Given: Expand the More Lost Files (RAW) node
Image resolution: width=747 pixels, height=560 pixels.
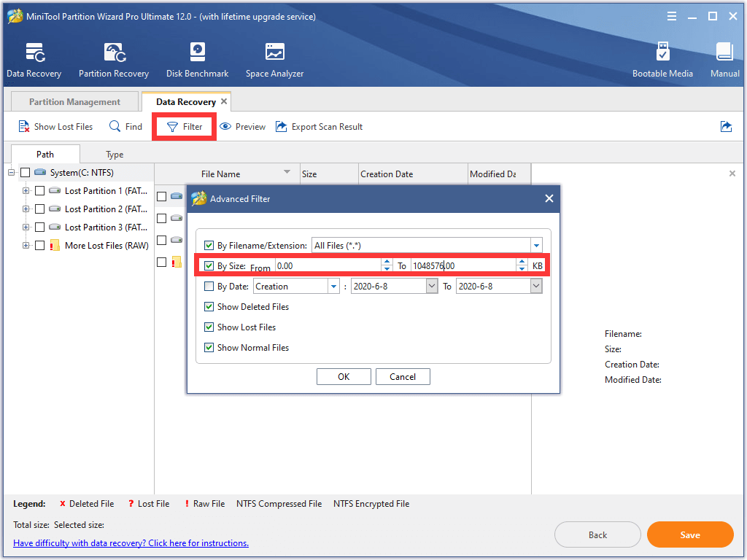Looking at the screenshot, I should (26, 245).
